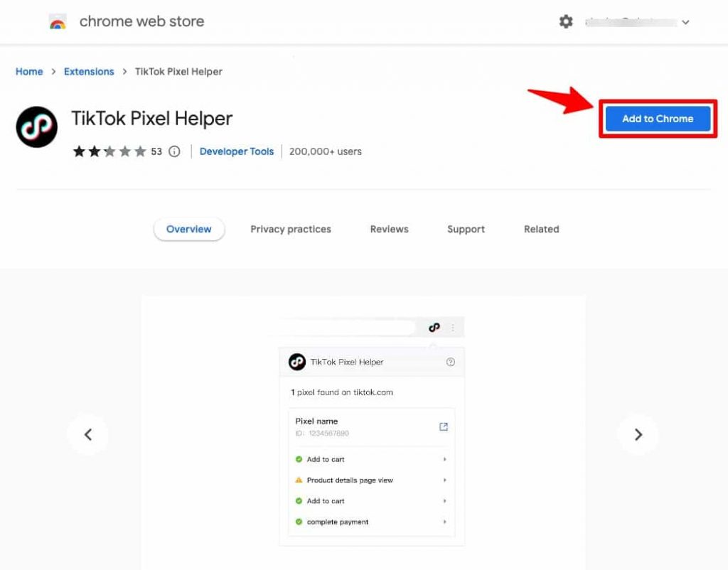Click the star rating display
The image size is (728, 570).
click(x=109, y=151)
